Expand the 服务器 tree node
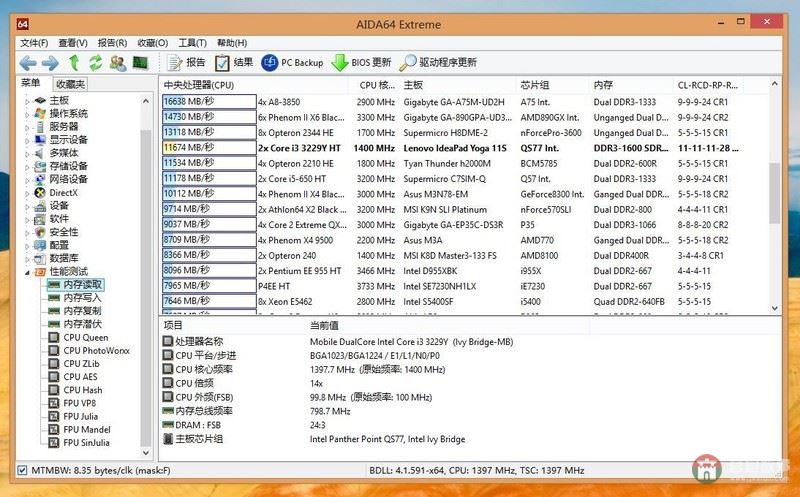Screen dimensions: 800x497 (27, 127)
